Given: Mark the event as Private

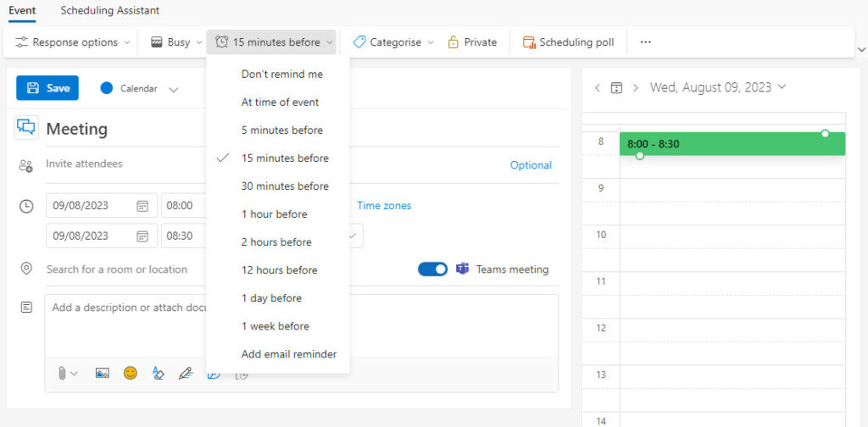Looking at the screenshot, I should point(472,42).
